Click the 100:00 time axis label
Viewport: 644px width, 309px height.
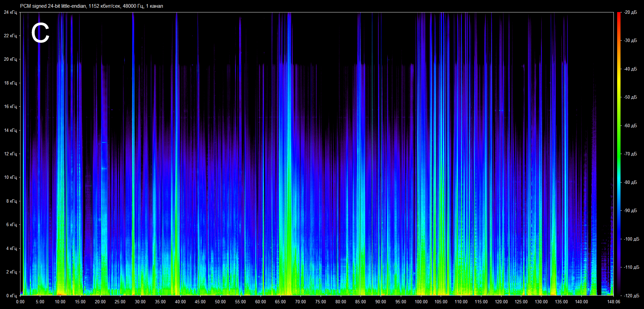point(421,302)
